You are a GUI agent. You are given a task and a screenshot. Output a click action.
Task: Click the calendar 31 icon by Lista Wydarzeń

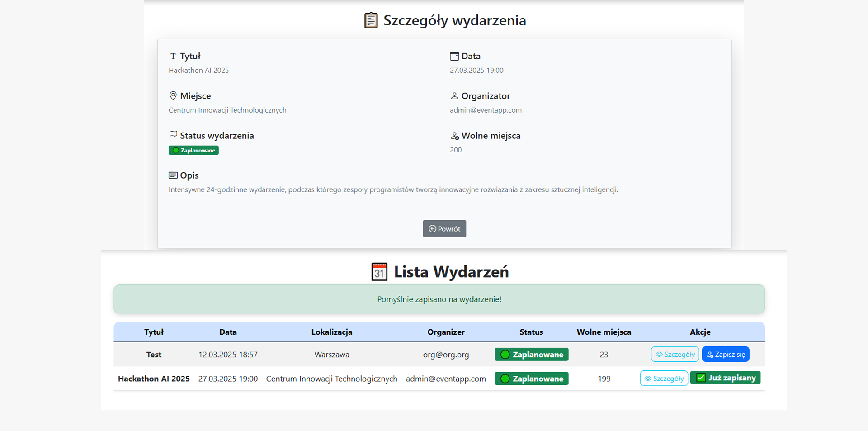click(x=379, y=272)
